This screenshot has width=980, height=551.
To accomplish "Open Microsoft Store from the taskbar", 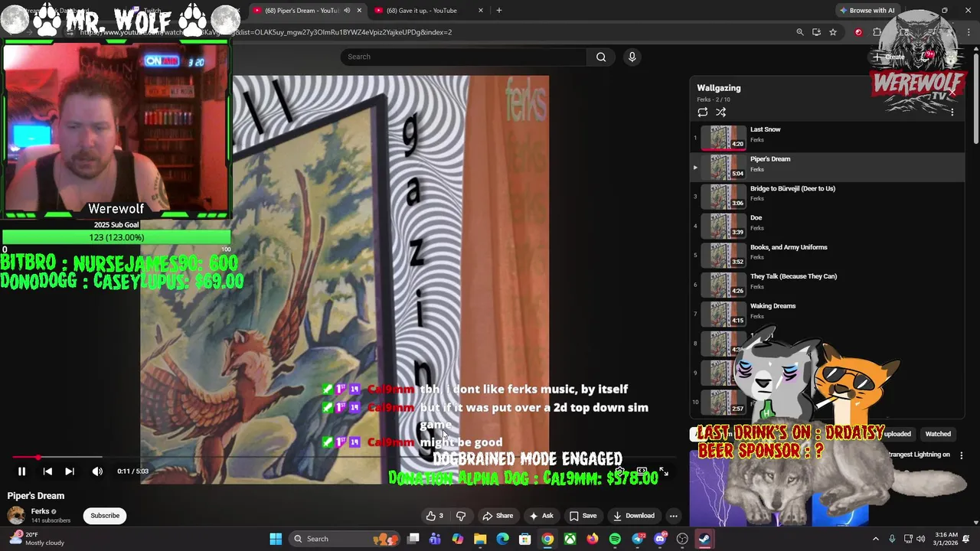I will coord(525,539).
